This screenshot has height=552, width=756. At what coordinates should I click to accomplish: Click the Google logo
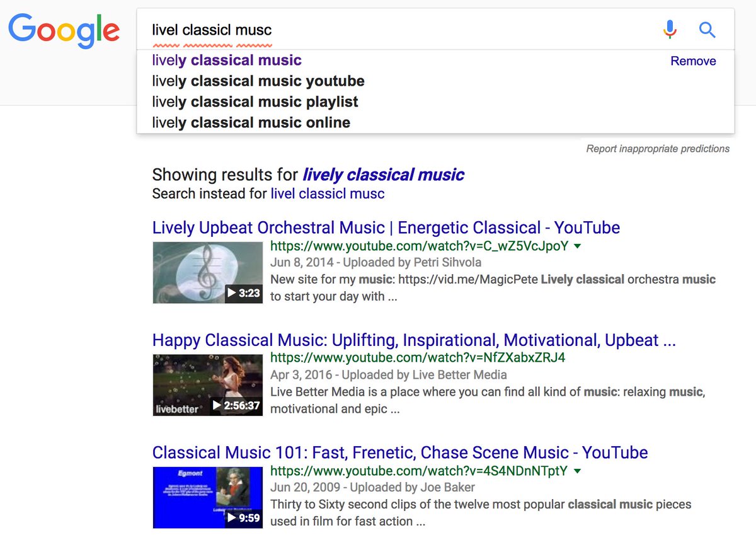(x=64, y=32)
